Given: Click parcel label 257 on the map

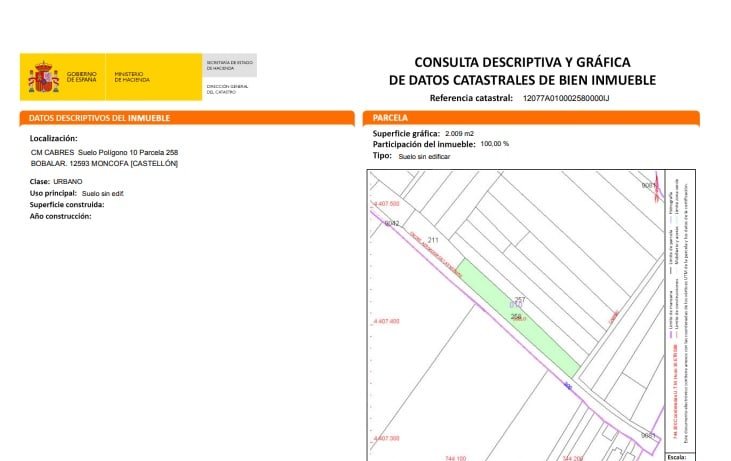Looking at the screenshot, I should (520, 299).
